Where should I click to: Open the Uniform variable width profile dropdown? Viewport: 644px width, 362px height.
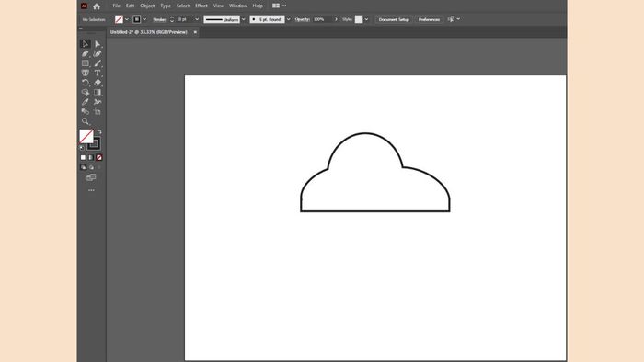point(243,19)
